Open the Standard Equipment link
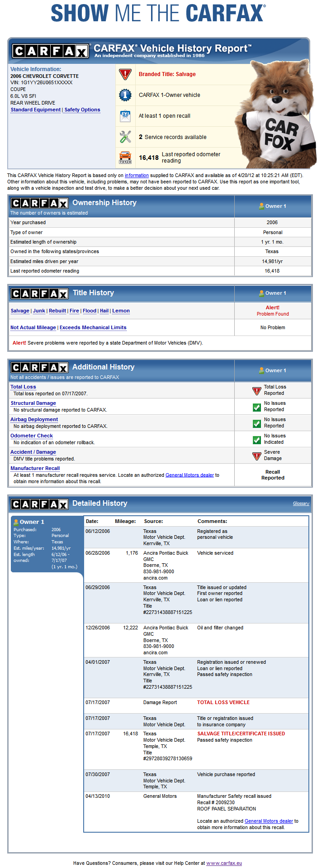This screenshot has width=317, height=868. click(35, 110)
